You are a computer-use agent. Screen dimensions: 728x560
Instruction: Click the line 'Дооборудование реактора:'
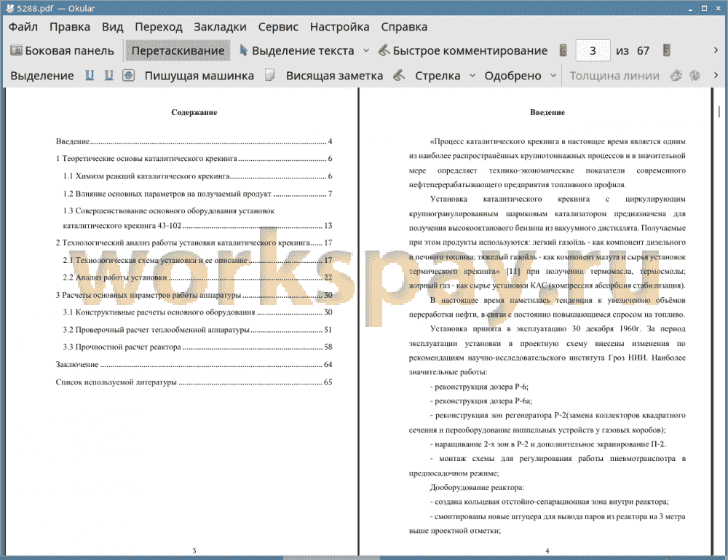(478, 488)
